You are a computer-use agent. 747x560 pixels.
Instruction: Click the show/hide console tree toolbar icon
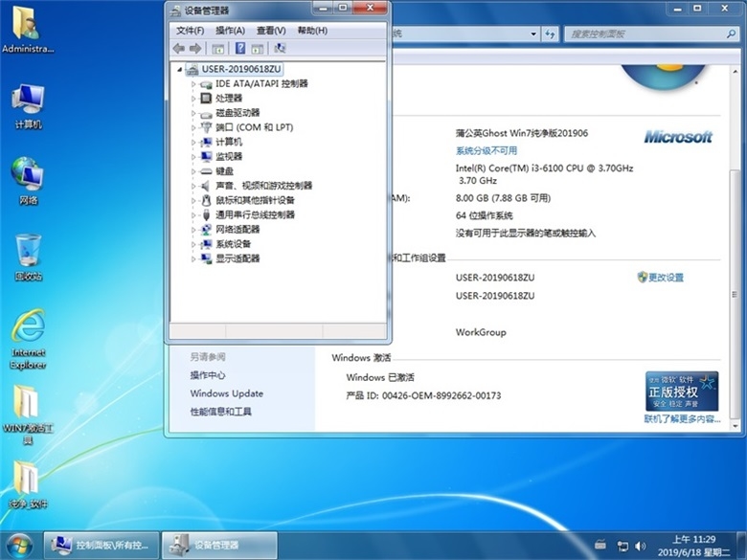coord(218,48)
